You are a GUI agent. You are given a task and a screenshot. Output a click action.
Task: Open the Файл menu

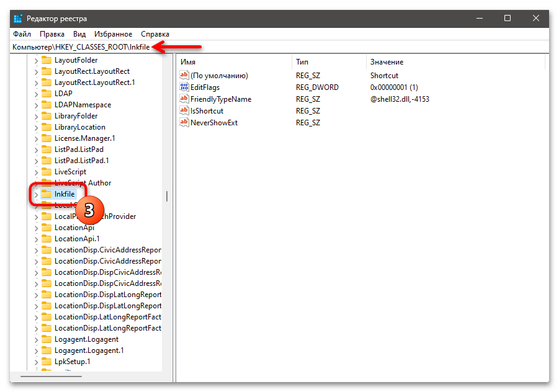(21, 34)
